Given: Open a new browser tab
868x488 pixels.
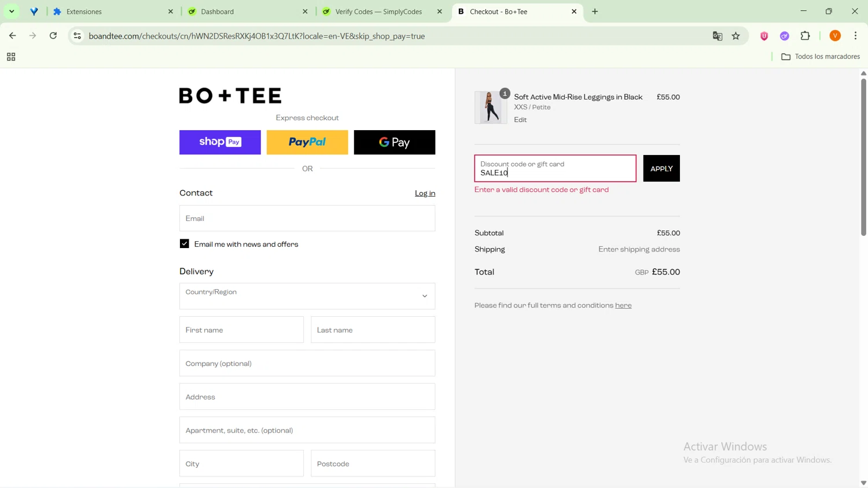Looking at the screenshot, I should pos(595,12).
